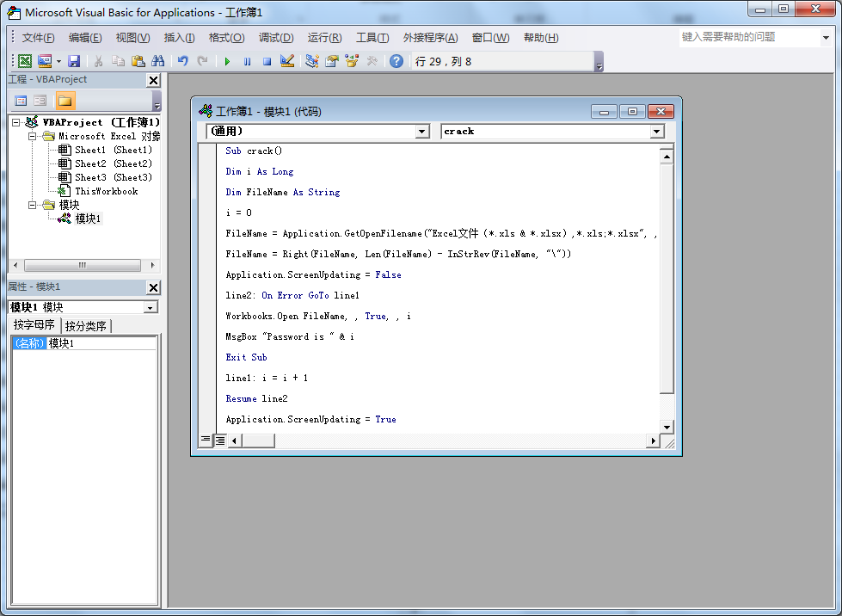This screenshot has height=616, width=842.
Task: Save the workbook with the floppy icon
Action: (74, 61)
